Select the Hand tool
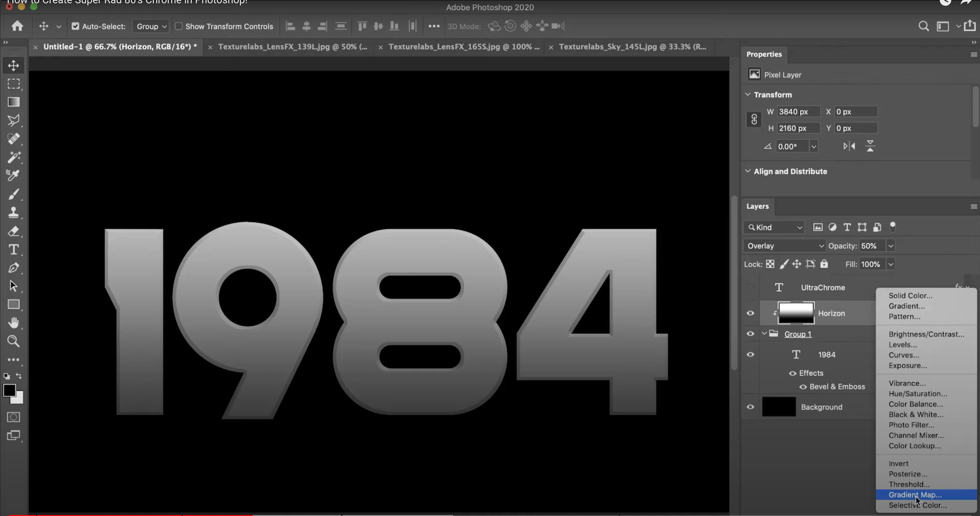This screenshot has width=980, height=516. pos(14,323)
